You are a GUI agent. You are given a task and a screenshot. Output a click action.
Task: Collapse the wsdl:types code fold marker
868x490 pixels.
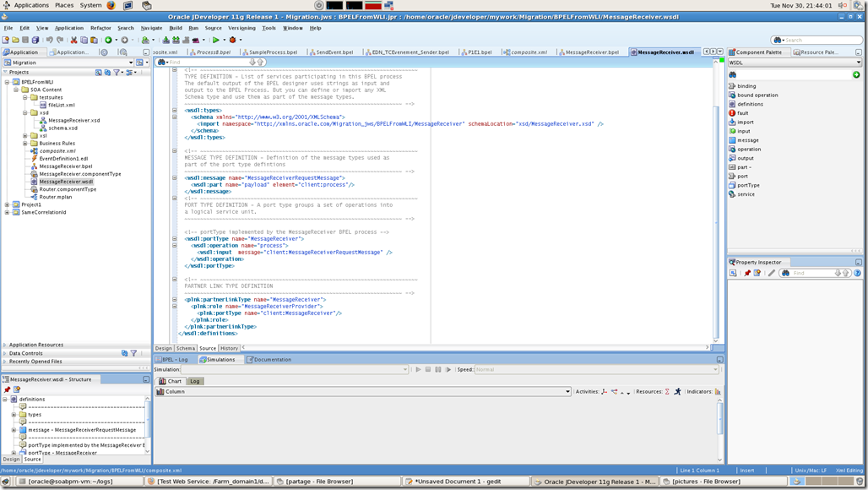pyautogui.click(x=175, y=110)
